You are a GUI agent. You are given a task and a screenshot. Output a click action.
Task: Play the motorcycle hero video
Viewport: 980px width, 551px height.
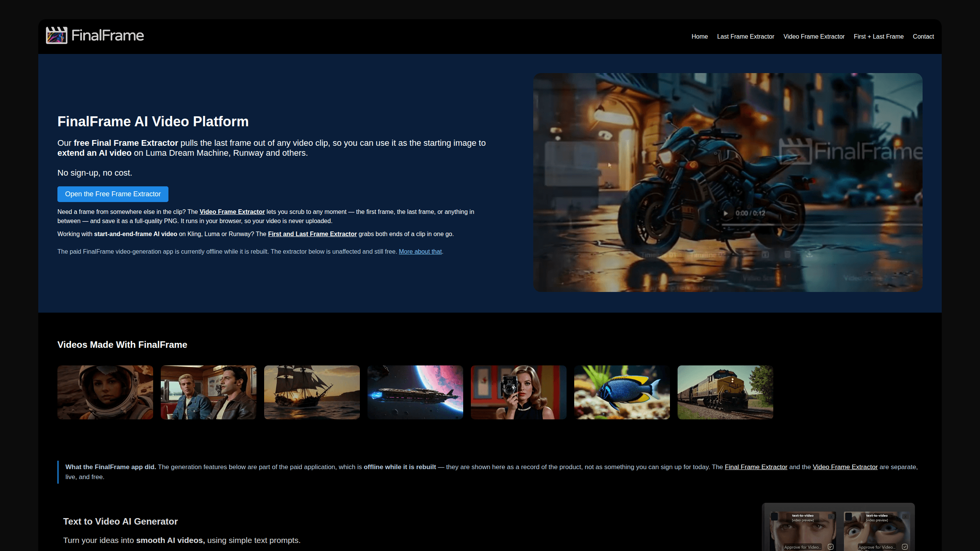[x=725, y=213]
